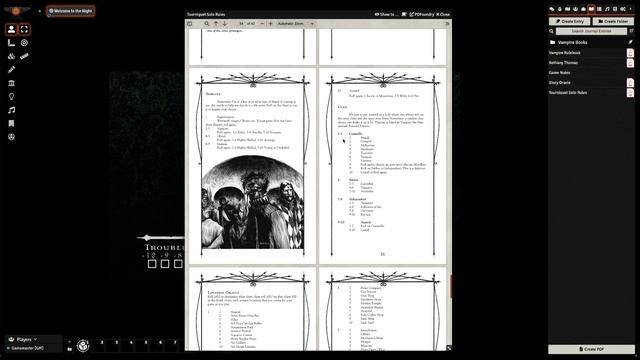Click the PDFoundry header button
The width and height of the screenshot is (640, 360).
[x=422, y=14]
